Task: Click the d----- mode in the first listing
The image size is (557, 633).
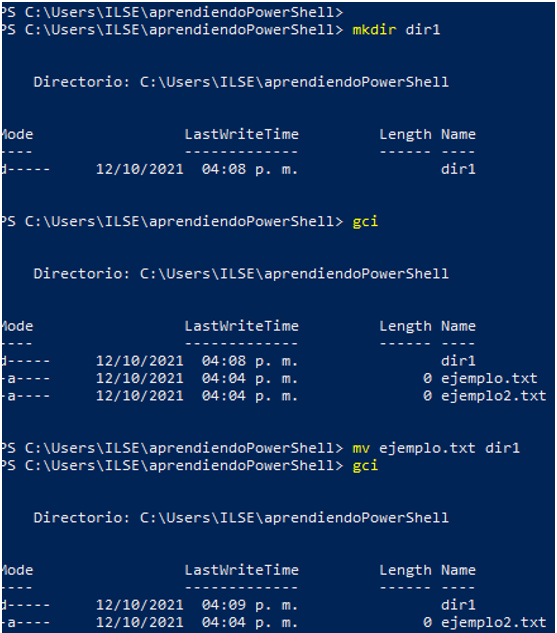Action: pyautogui.click(x=25, y=169)
